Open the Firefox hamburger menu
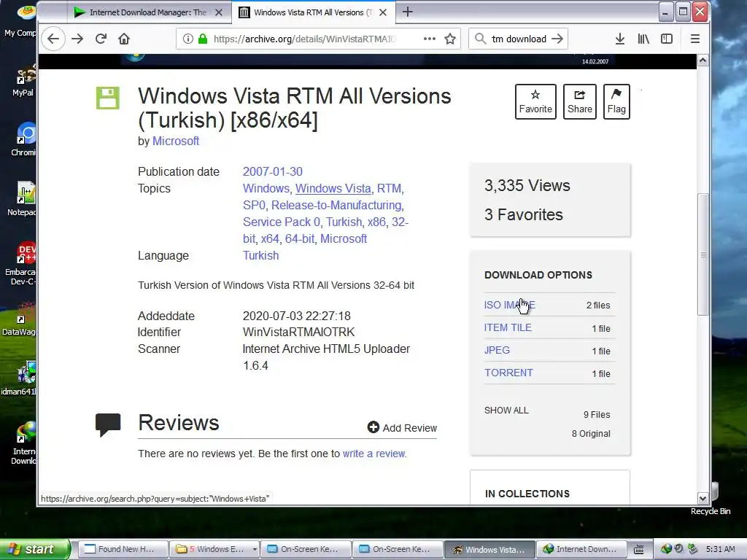 pyautogui.click(x=695, y=39)
